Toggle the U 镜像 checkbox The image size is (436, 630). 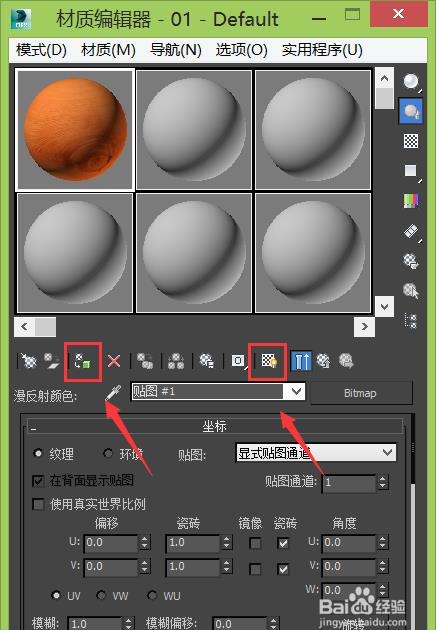[255, 544]
